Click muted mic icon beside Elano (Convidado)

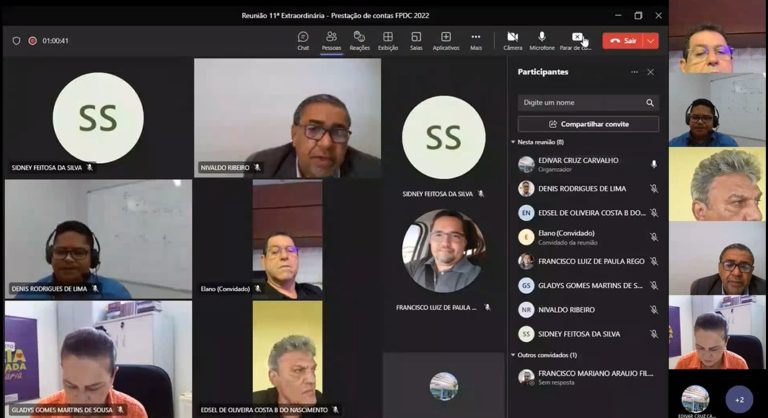653,237
